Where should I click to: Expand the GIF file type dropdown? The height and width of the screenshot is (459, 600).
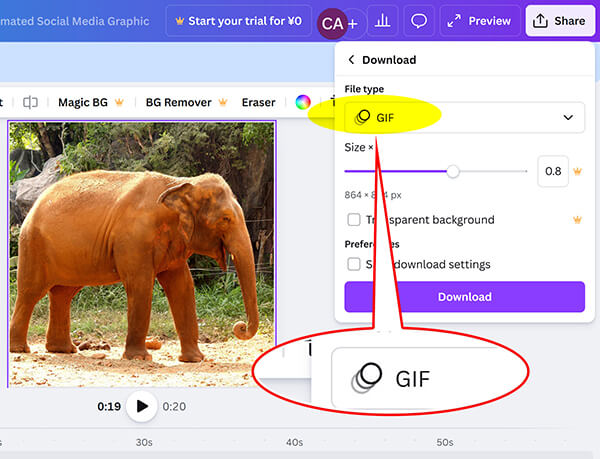(465, 117)
